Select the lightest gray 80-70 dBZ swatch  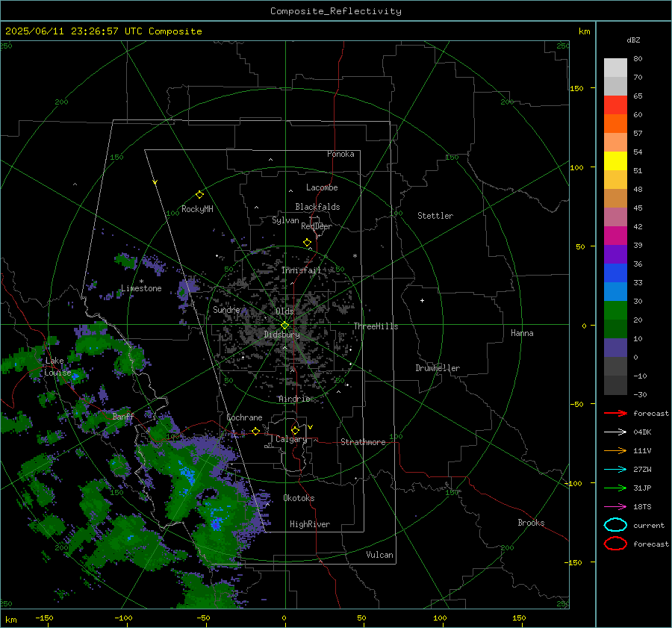[615, 68]
